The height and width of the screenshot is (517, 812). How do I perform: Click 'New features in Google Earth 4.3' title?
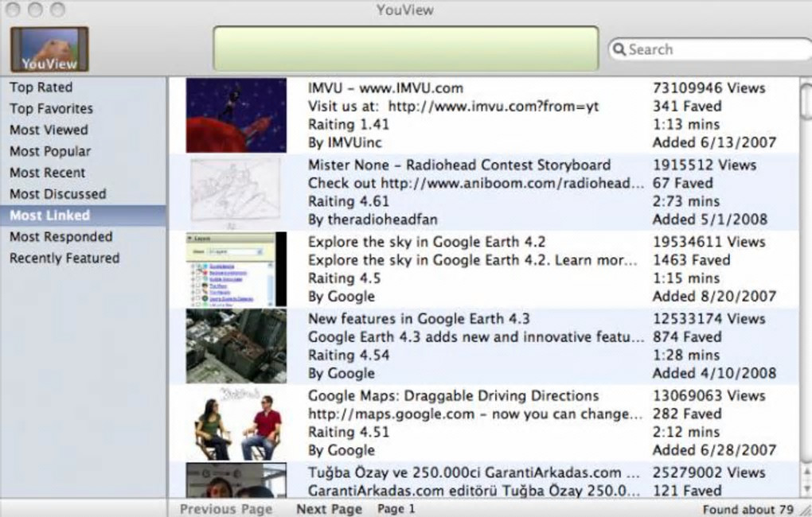tap(419, 319)
